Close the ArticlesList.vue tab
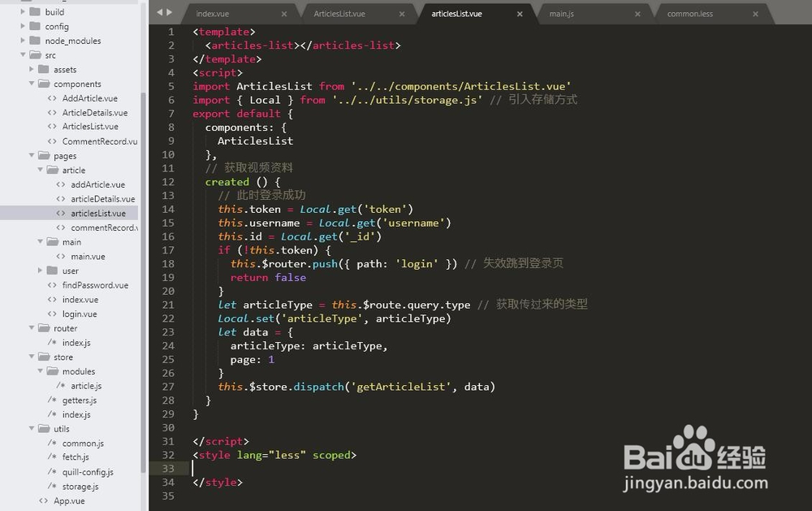The width and height of the screenshot is (812, 511). [x=402, y=14]
